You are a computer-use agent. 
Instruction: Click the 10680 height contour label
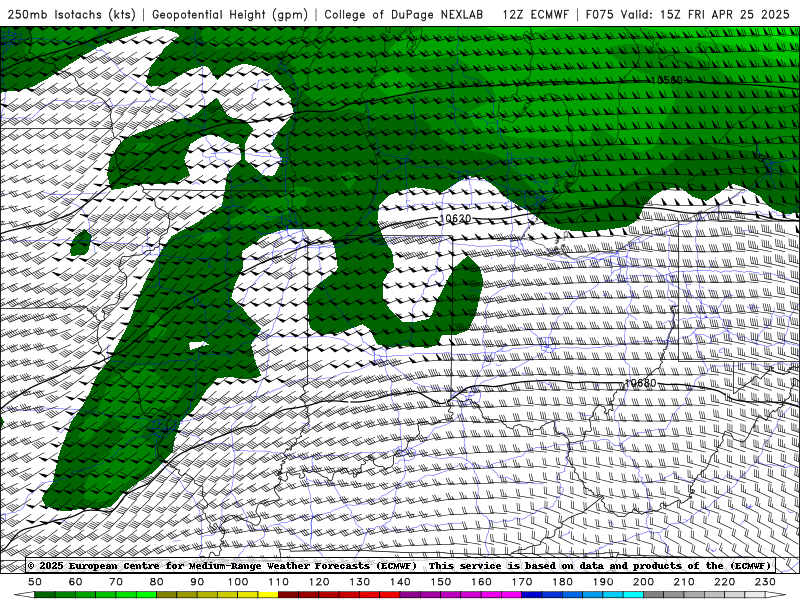click(640, 383)
